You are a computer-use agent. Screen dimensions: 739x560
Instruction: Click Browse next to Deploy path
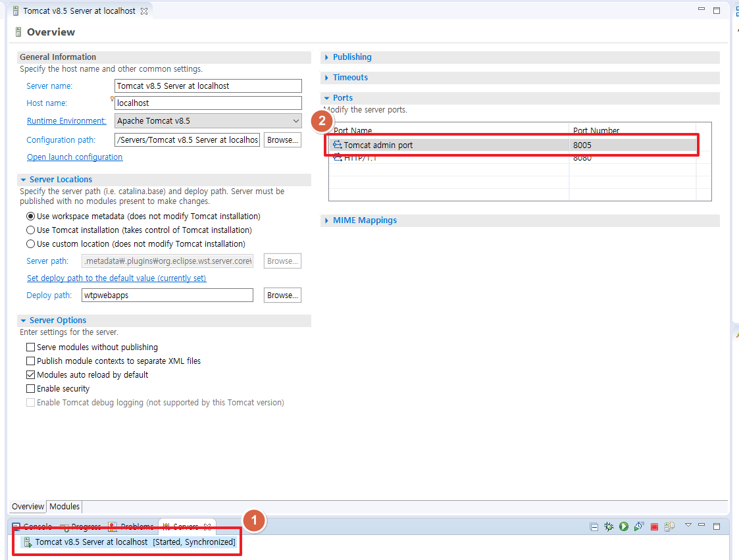coord(282,295)
